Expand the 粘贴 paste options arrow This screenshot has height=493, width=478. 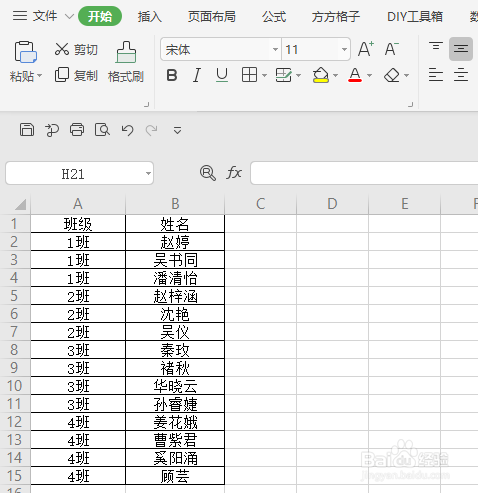[x=40, y=76]
